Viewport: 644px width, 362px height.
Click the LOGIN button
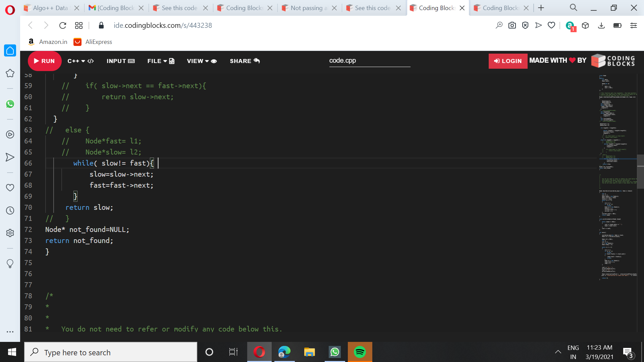pyautogui.click(x=508, y=61)
